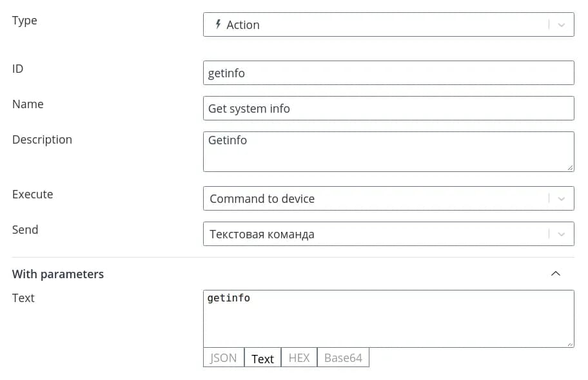Open the Type dropdown arrow

pyautogui.click(x=561, y=24)
